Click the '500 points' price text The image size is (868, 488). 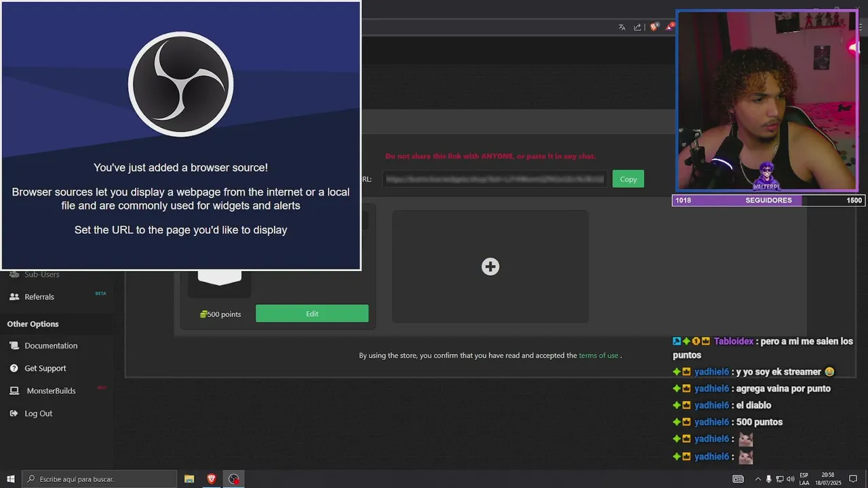[x=224, y=314]
